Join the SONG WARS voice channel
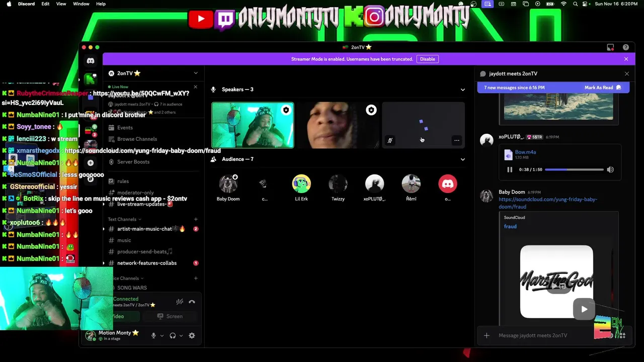Viewport: 644px width, 362px height. pos(132,288)
